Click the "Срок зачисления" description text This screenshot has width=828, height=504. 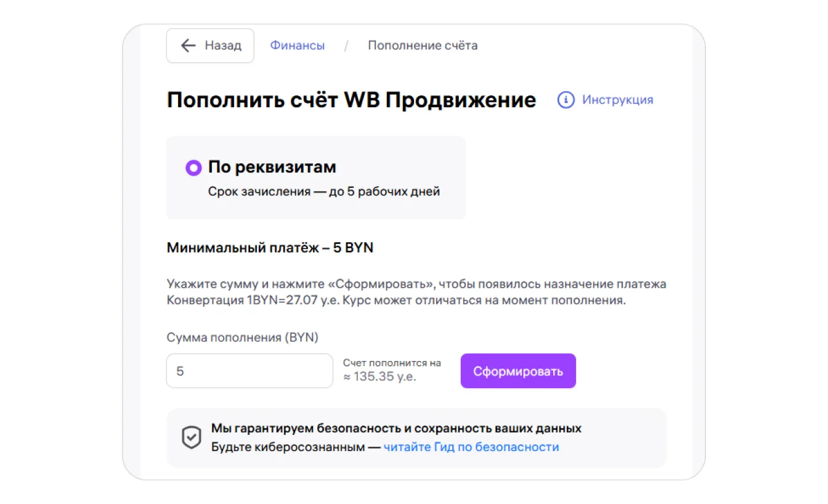pos(324,191)
